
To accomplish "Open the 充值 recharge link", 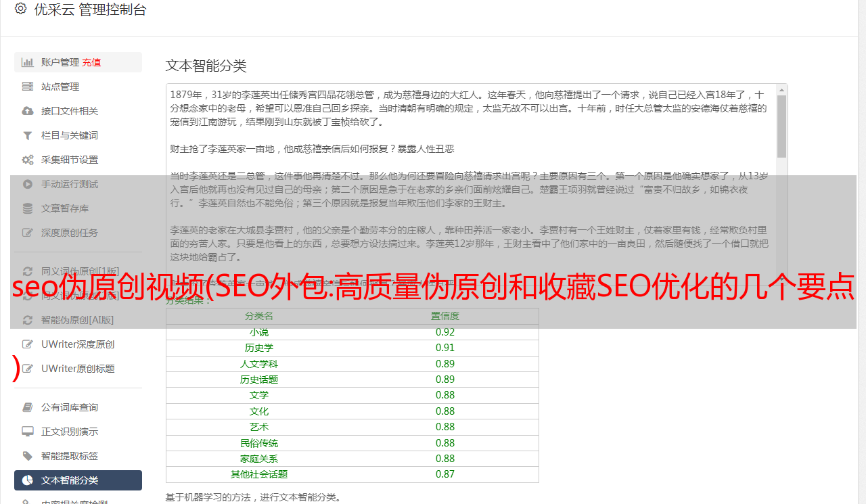I will click(92, 62).
